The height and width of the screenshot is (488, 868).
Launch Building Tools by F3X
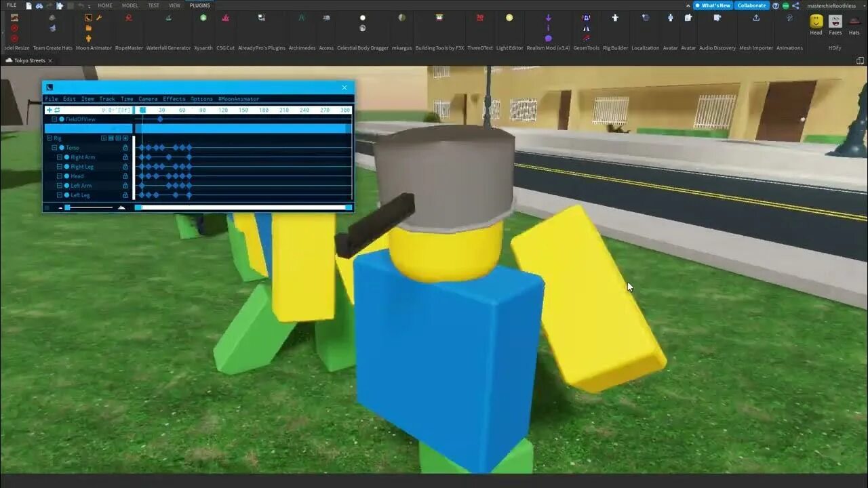(x=439, y=18)
